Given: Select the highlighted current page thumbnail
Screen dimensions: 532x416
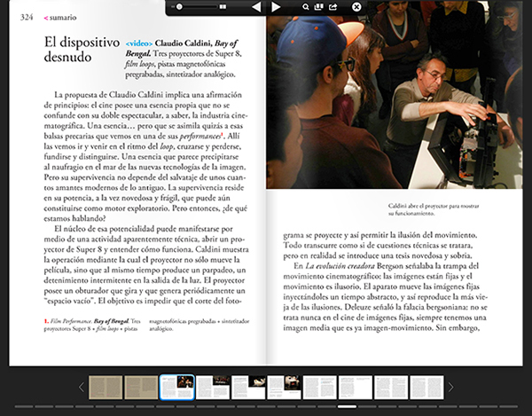Looking at the screenshot, I should pos(176,387).
